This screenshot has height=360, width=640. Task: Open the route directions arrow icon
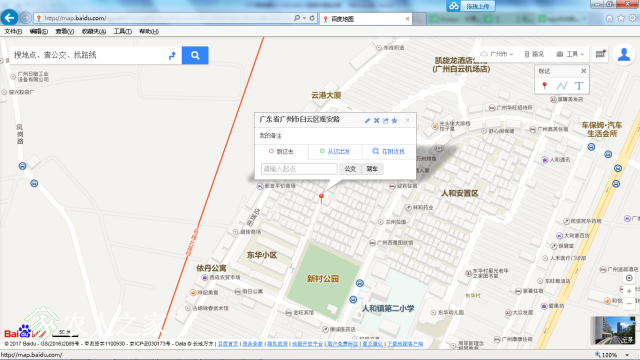(x=172, y=56)
